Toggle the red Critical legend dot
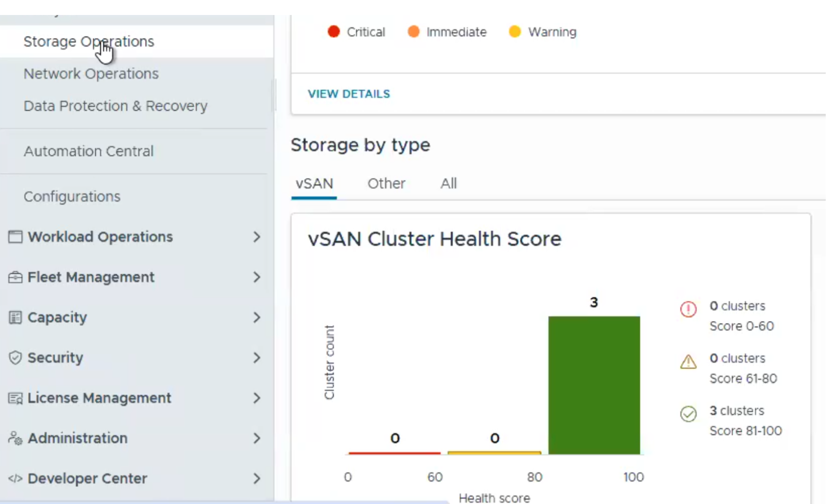This screenshot has width=835, height=504. [x=334, y=32]
